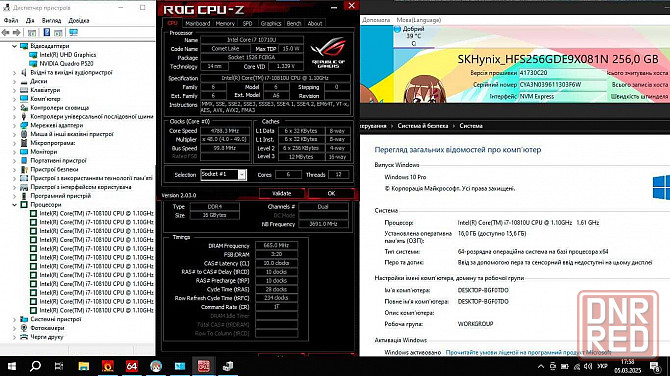Switch to the Graphics tab in CPU-Z
Image resolution: width=670 pixels, height=376 pixels.
coord(271,24)
